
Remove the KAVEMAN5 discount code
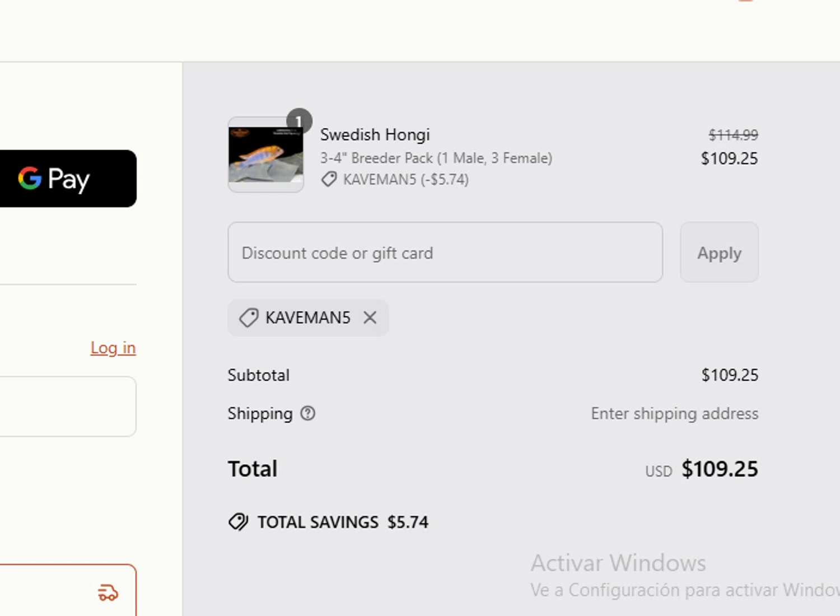pyautogui.click(x=370, y=318)
